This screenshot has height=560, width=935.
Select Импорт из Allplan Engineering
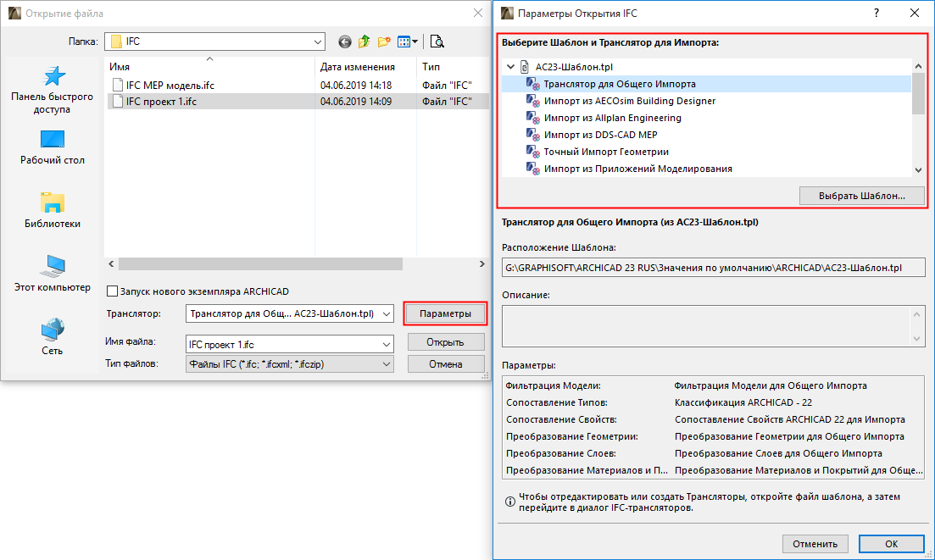612,118
